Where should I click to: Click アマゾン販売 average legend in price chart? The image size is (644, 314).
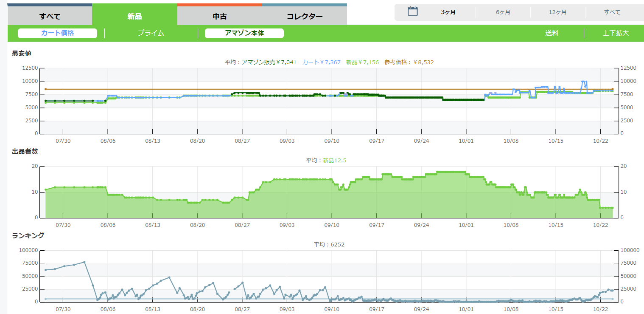coord(269,62)
